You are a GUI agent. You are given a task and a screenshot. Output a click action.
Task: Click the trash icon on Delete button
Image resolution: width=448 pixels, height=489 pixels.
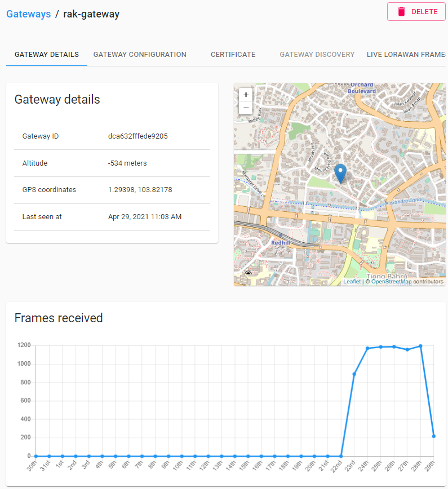[x=401, y=12]
